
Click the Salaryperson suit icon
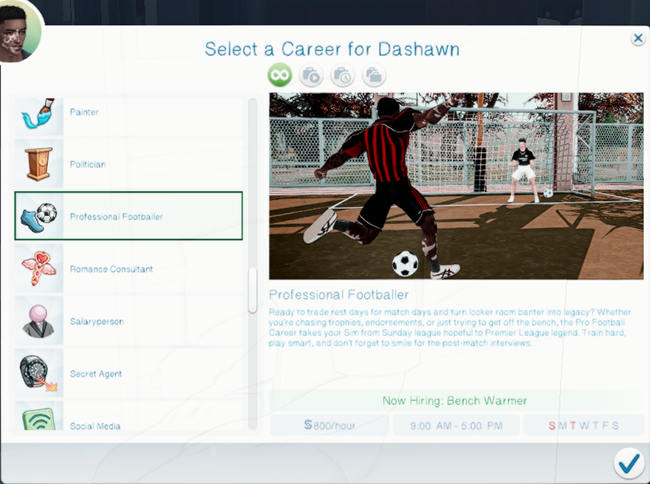coord(39,321)
